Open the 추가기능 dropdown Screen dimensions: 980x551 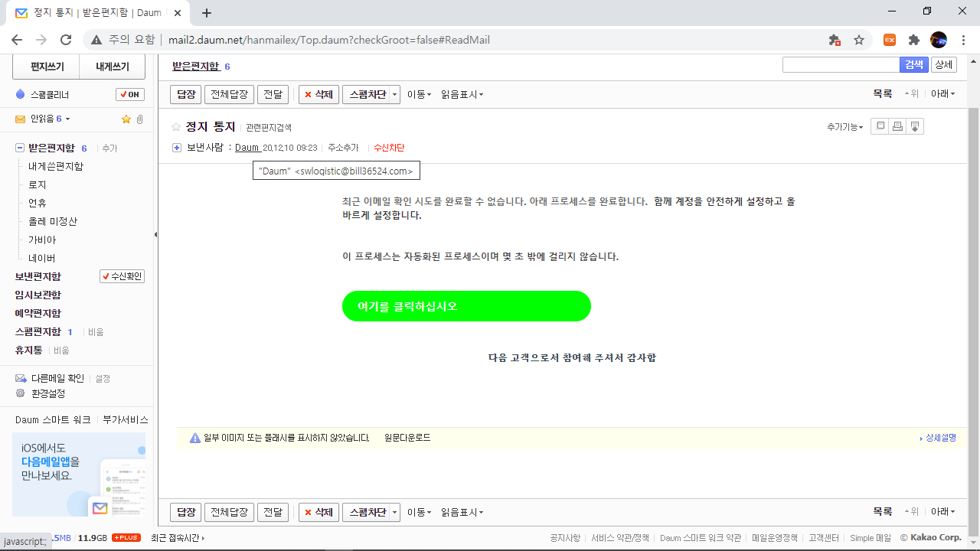844,127
